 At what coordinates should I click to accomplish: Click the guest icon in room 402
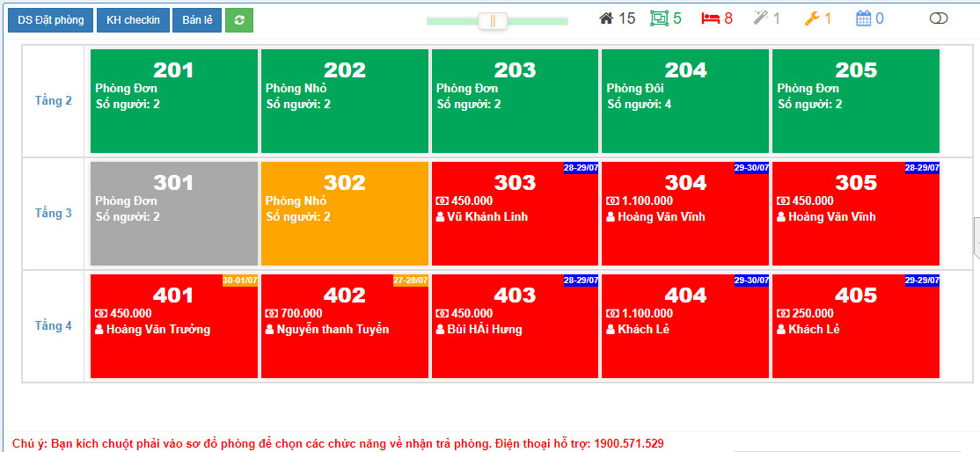[x=270, y=330]
